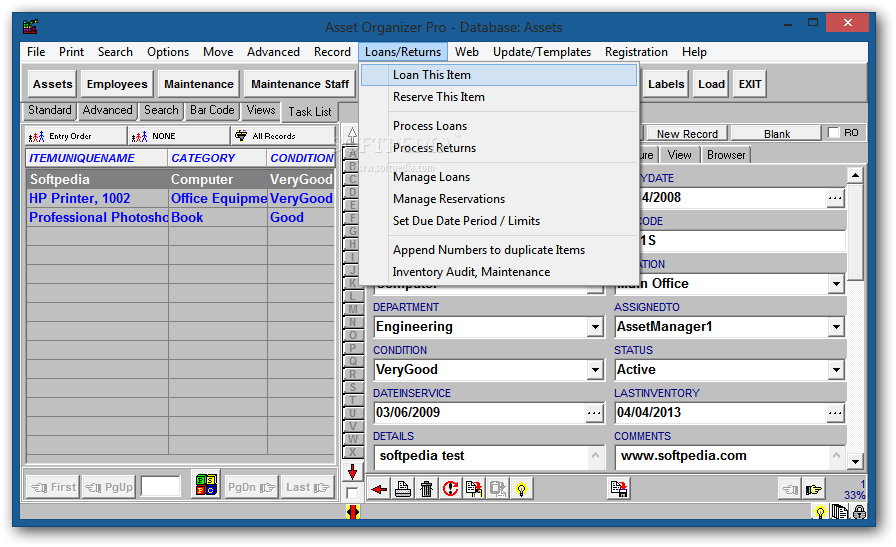Click the page number input box
The height and width of the screenshot is (547, 896).
[x=161, y=487]
